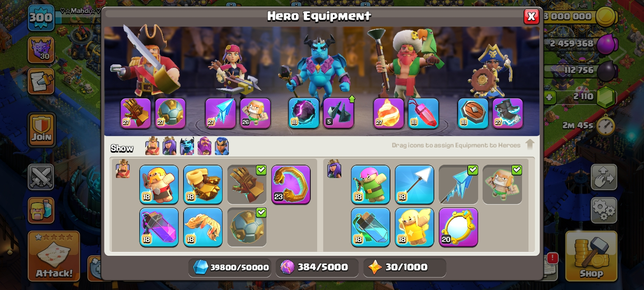Unequip the checked Giant Gauntlet item
The image size is (644, 290).
click(247, 184)
